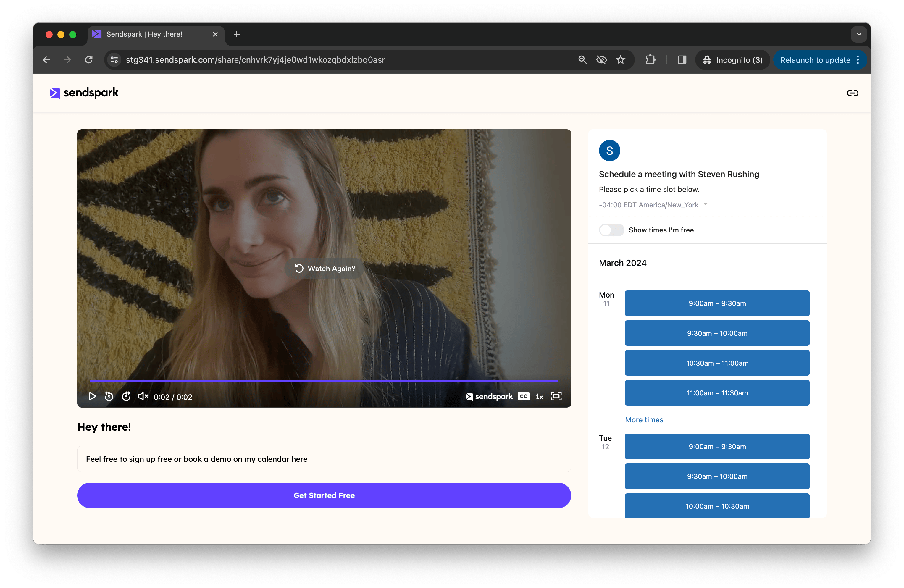This screenshot has height=588, width=904.
Task: Open tab search chevron dropdown
Action: tap(859, 34)
